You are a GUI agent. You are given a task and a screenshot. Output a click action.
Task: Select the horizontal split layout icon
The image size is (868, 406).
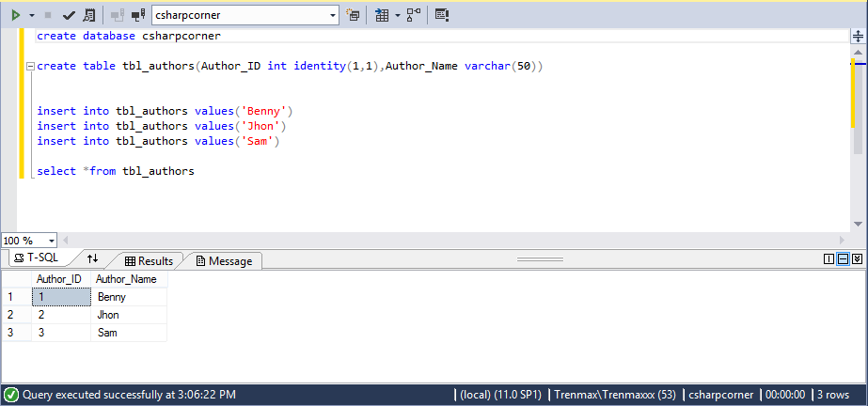tap(844, 258)
